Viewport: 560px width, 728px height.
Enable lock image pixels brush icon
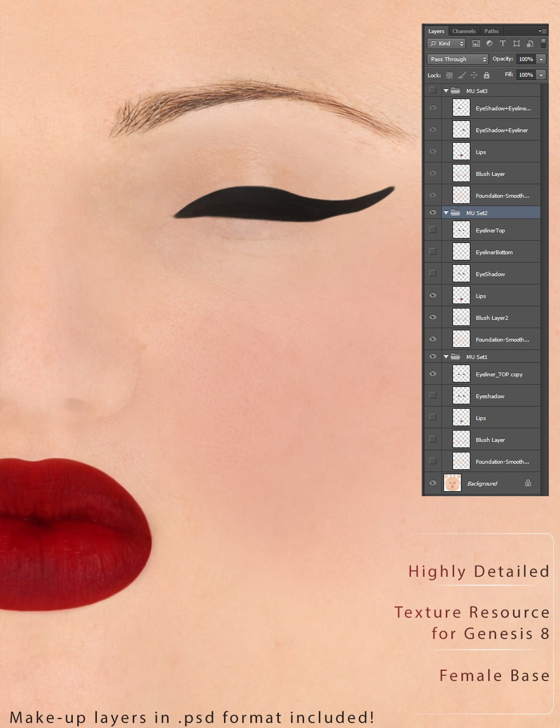(463, 73)
